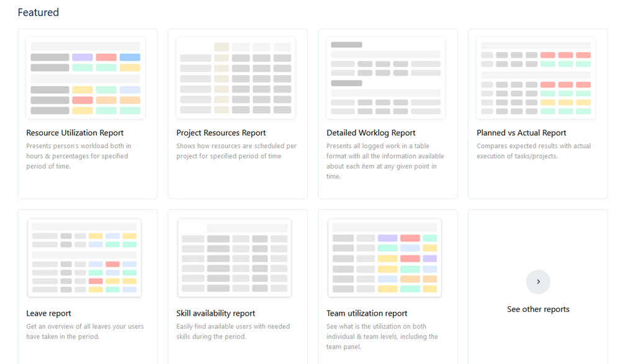Select the Project Resources Report title

(x=221, y=133)
